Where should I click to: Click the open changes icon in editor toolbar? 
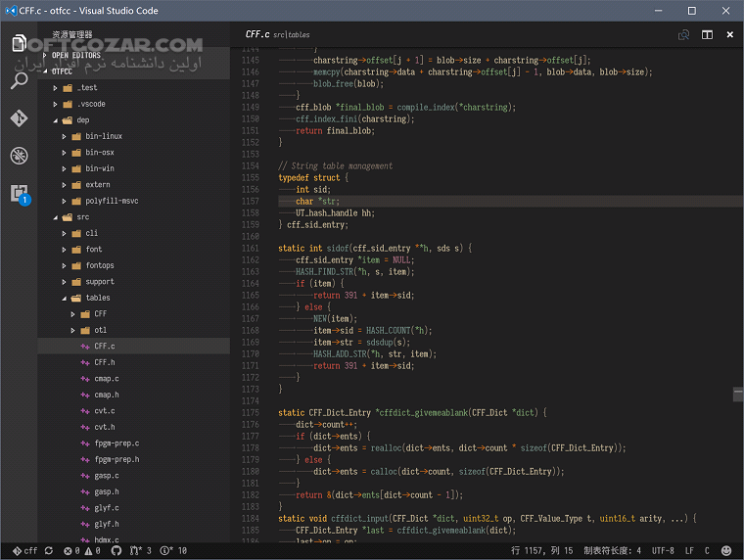(683, 34)
